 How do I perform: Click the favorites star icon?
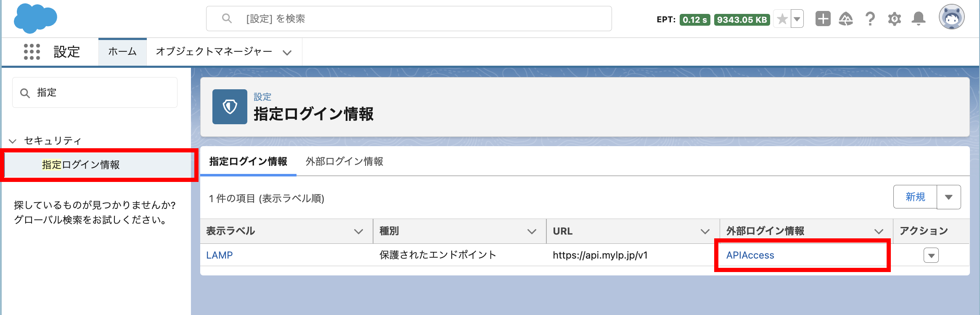pos(782,19)
